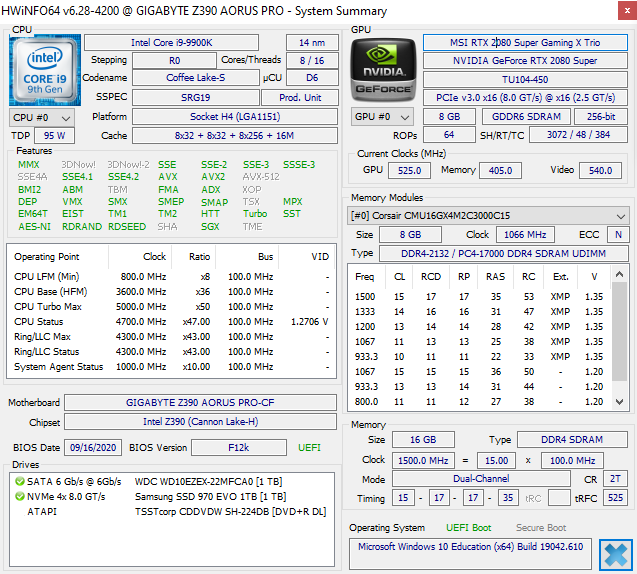Click the Coffee Lake-S codename field
The height and width of the screenshot is (574, 637).
pyautogui.click(x=195, y=78)
